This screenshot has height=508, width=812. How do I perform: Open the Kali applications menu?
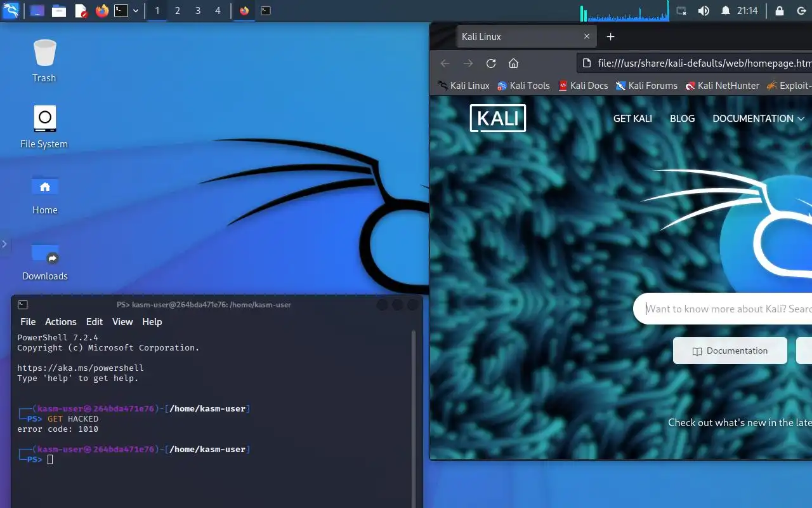[11, 10]
